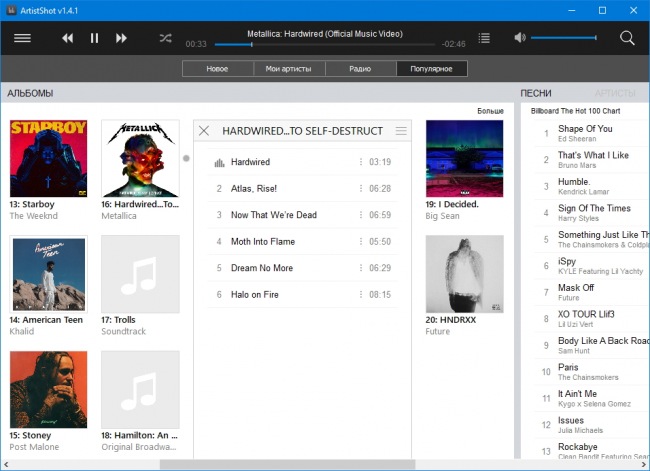Screen dimensions: 650x471
Task: Click the Billboard The Hot 100 Chart heading
Action: (x=575, y=111)
